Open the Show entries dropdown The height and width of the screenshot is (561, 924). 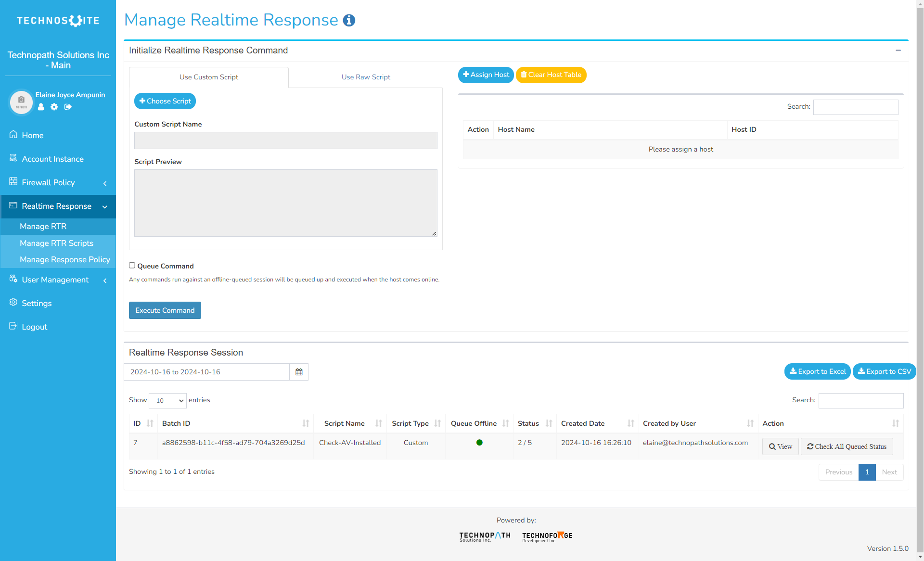[x=167, y=400]
